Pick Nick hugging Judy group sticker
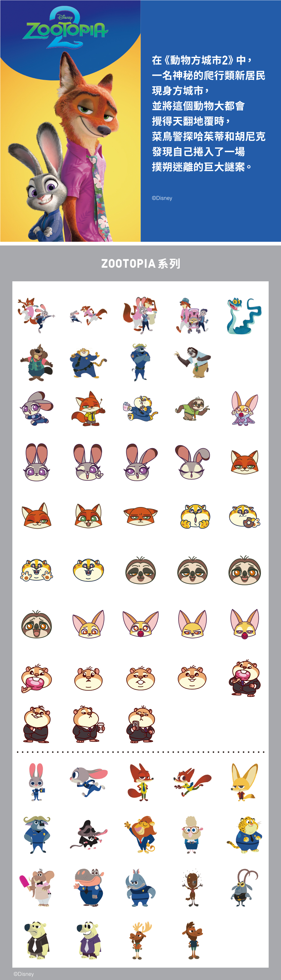Viewport: 281px width, 980px height. (140, 315)
